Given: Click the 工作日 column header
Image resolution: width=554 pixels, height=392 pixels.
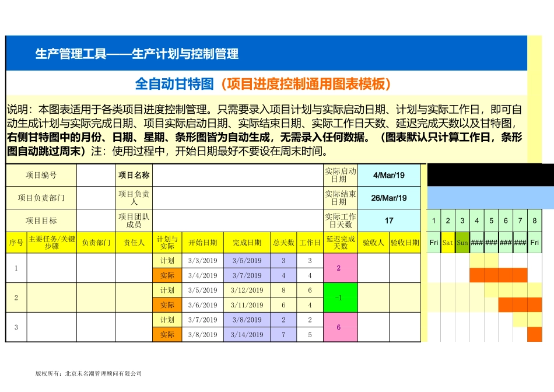Looking at the screenshot, I should click(310, 243).
